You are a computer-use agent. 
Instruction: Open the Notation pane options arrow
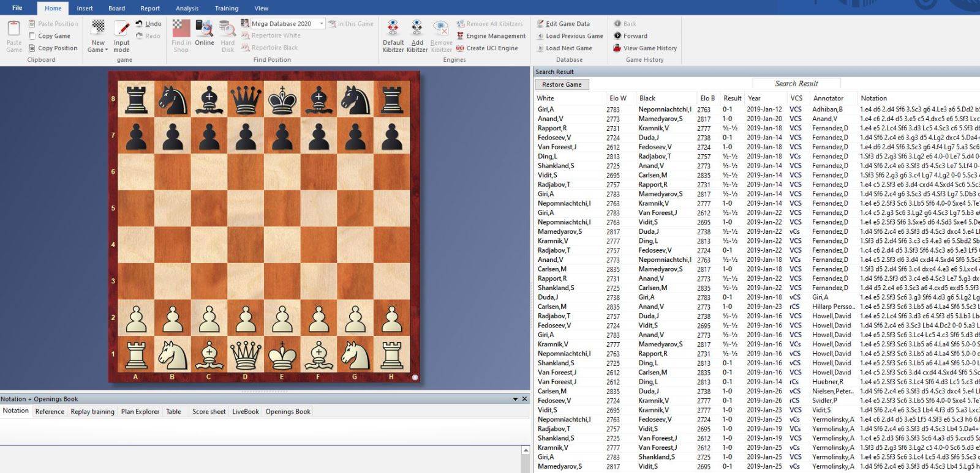(x=515, y=399)
